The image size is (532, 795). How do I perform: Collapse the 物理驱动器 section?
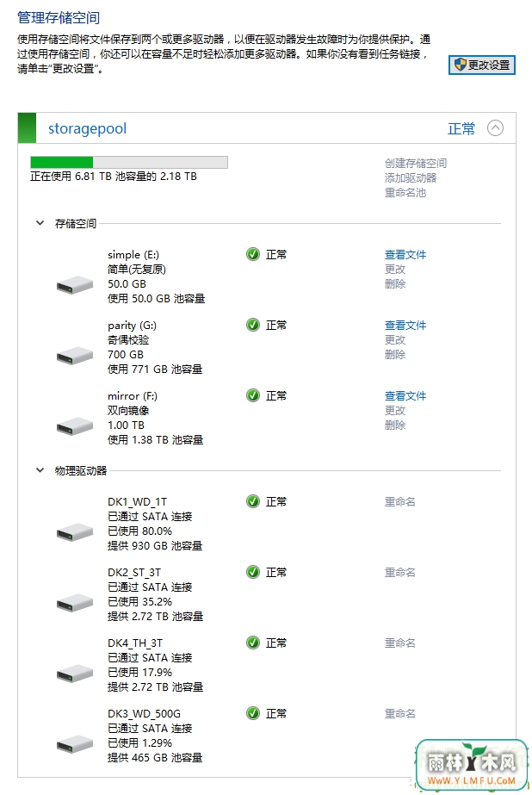40,470
